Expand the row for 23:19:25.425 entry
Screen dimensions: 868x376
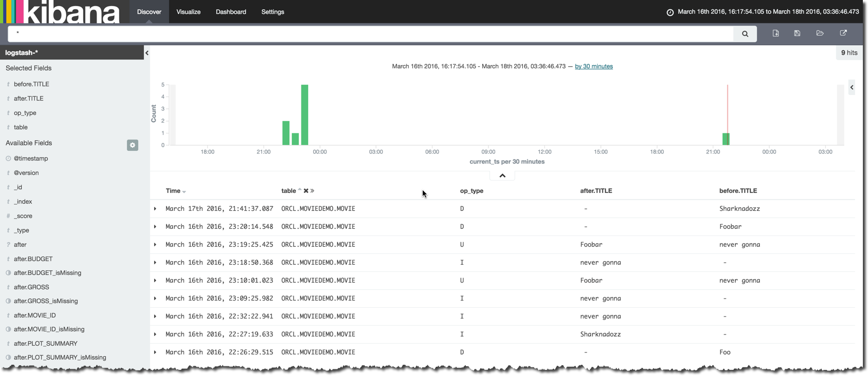pyautogui.click(x=155, y=245)
